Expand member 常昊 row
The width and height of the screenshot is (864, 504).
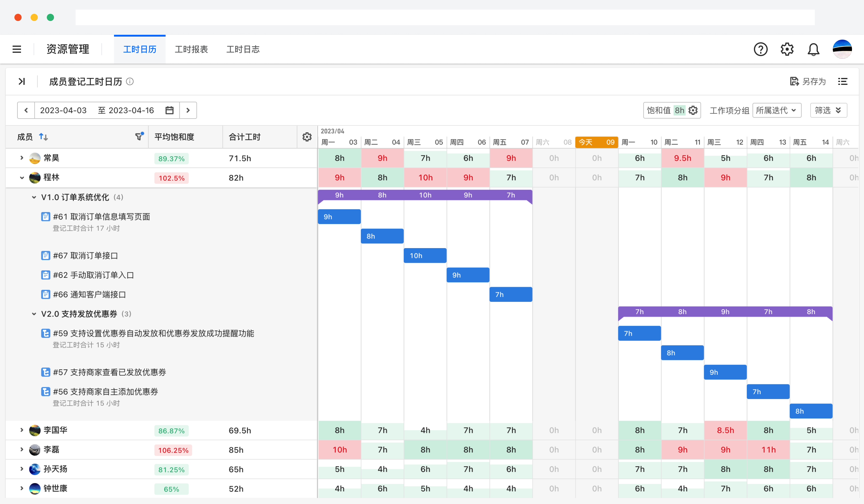point(22,158)
